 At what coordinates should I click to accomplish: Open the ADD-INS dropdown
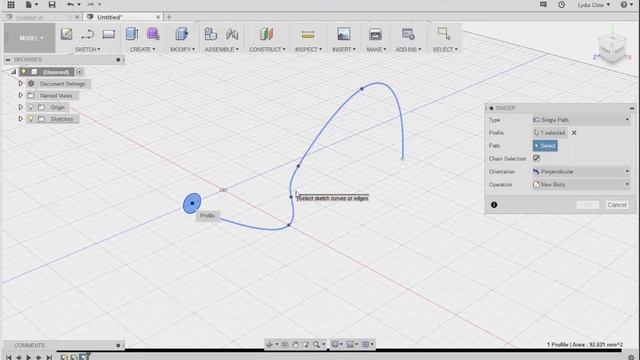point(408,49)
